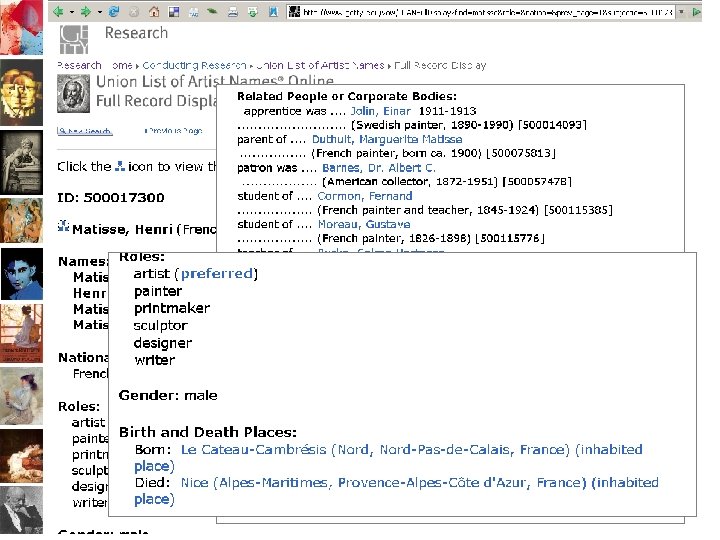Open the Back button history dropdown arrow

click(72, 12)
